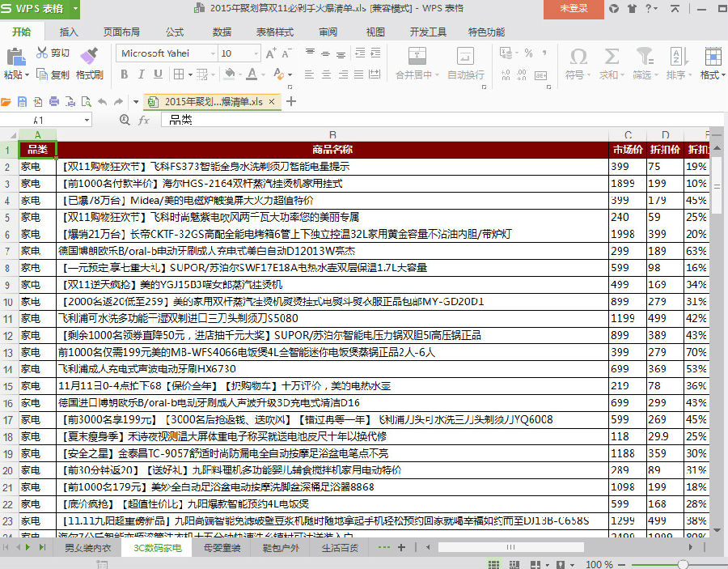Expand the Merge and Center dropdown
Viewport: 728px width, 569px height.
click(437, 74)
